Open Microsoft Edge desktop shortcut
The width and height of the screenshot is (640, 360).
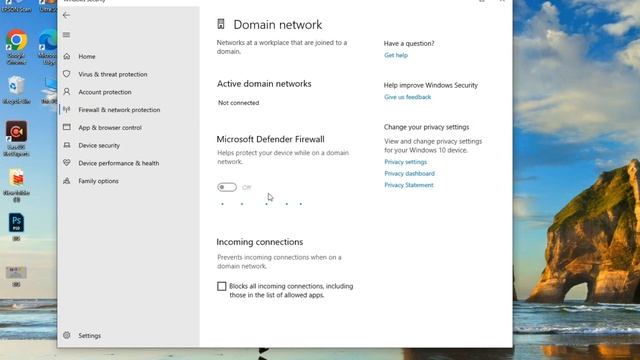(48, 47)
